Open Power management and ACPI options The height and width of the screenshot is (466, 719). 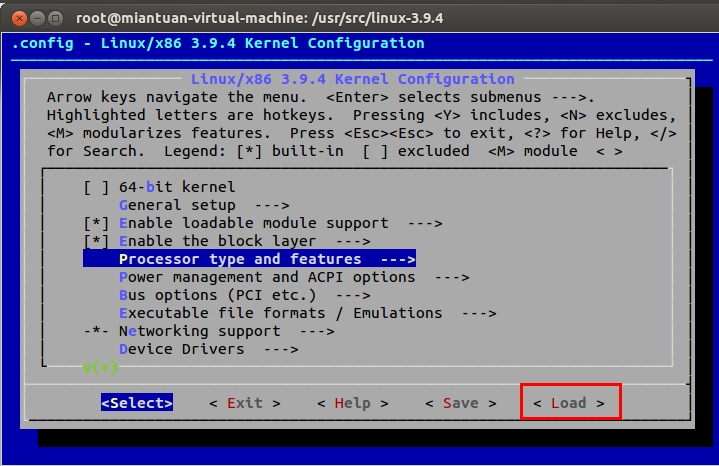294,277
